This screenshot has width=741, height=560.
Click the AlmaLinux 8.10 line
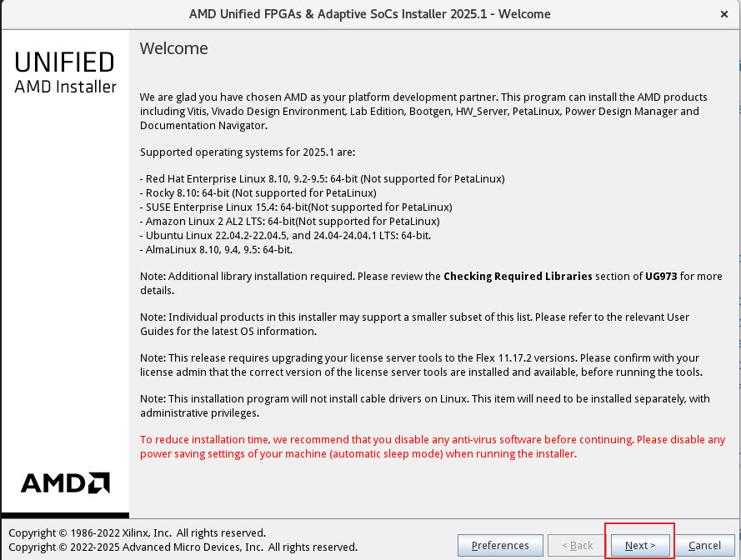tap(216, 249)
